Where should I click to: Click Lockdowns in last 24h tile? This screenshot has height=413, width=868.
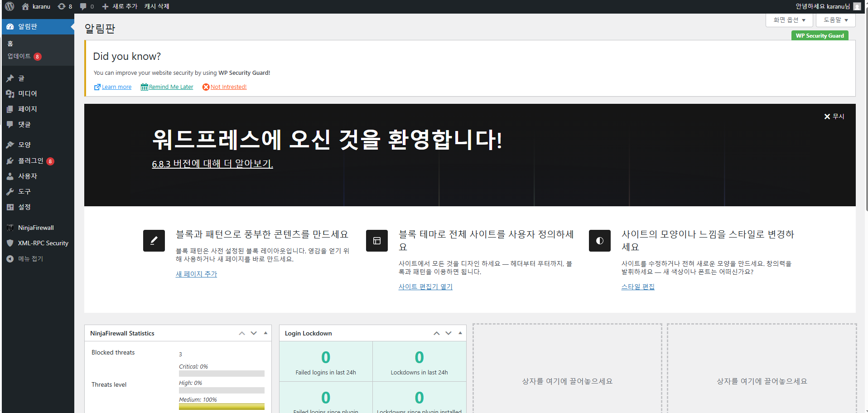point(420,361)
